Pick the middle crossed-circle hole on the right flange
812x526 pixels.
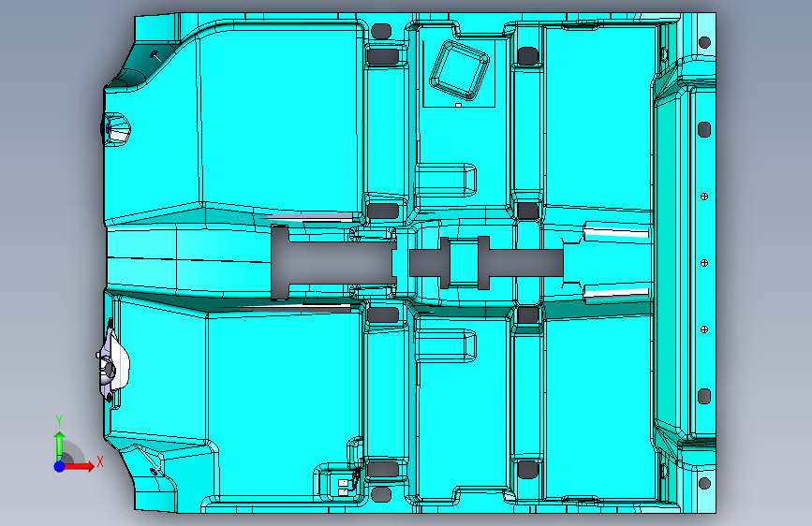pyautogui.click(x=704, y=263)
